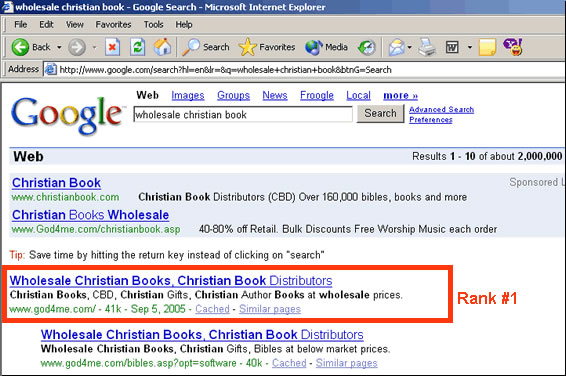The width and height of the screenshot is (566, 376).
Task: Click the 'Tip:' return key message
Action: (167, 255)
